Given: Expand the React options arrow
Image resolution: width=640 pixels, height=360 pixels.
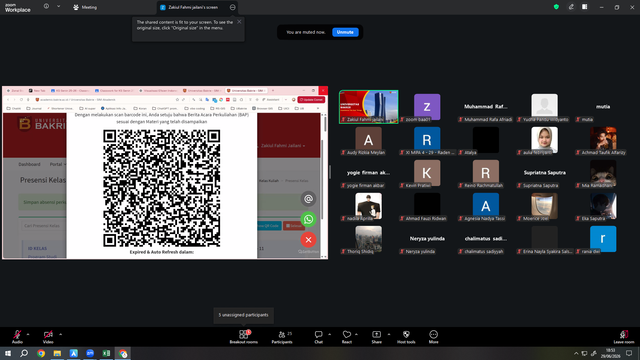Looking at the screenshot, I should point(356,334).
